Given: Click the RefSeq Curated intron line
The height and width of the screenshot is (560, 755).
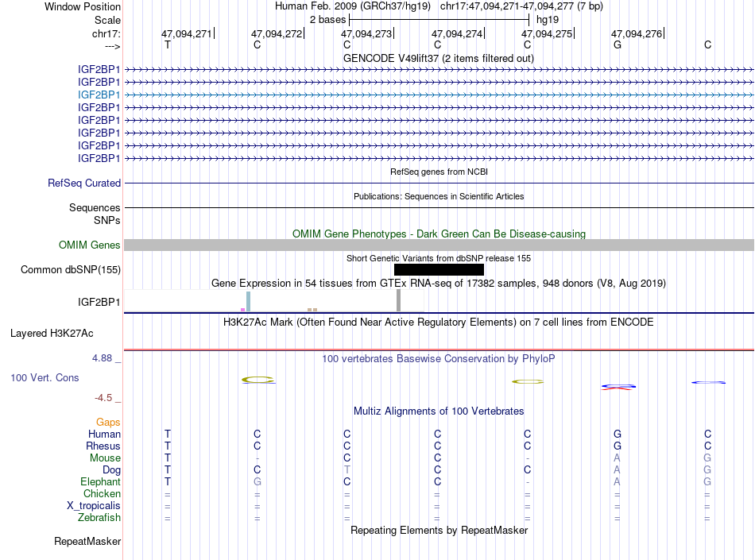Looking at the screenshot, I should click(x=439, y=183).
